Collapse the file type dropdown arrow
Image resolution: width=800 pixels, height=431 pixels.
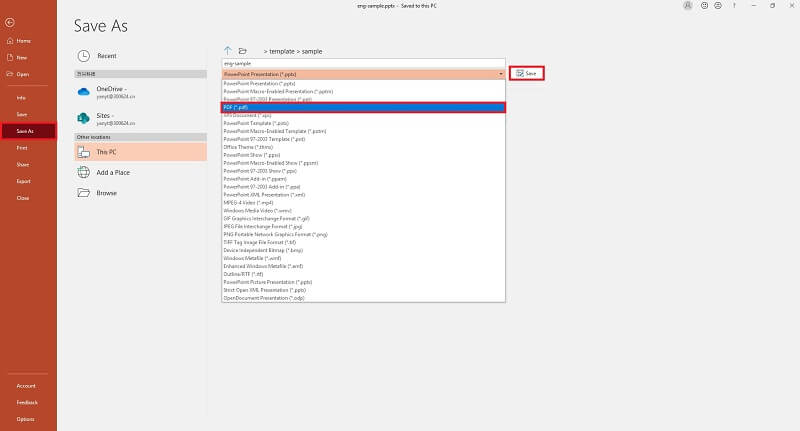[x=501, y=74]
